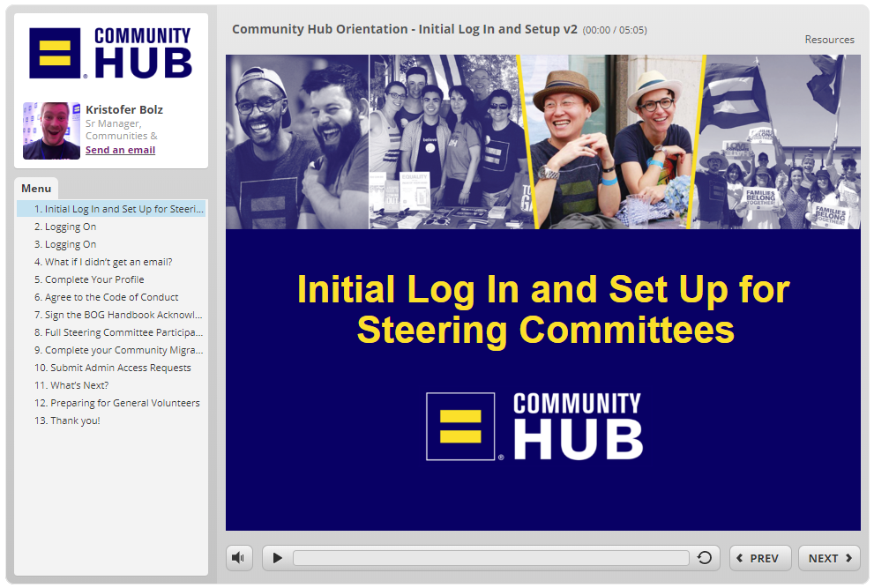The width and height of the screenshot is (874, 588).
Task: Go to the previous slide with PREV
Action: click(760, 558)
